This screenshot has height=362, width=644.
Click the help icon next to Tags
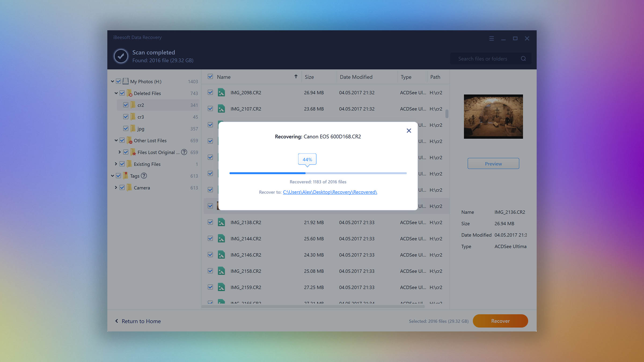pyautogui.click(x=144, y=176)
